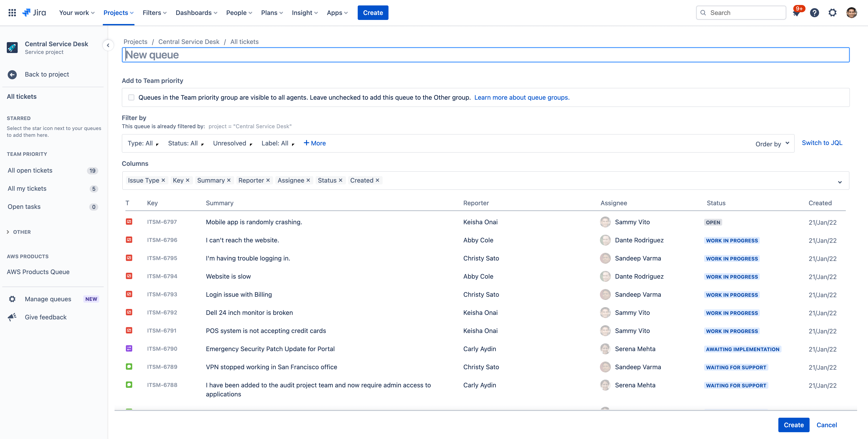Open the Filters menu item
868x439 pixels.
point(154,12)
